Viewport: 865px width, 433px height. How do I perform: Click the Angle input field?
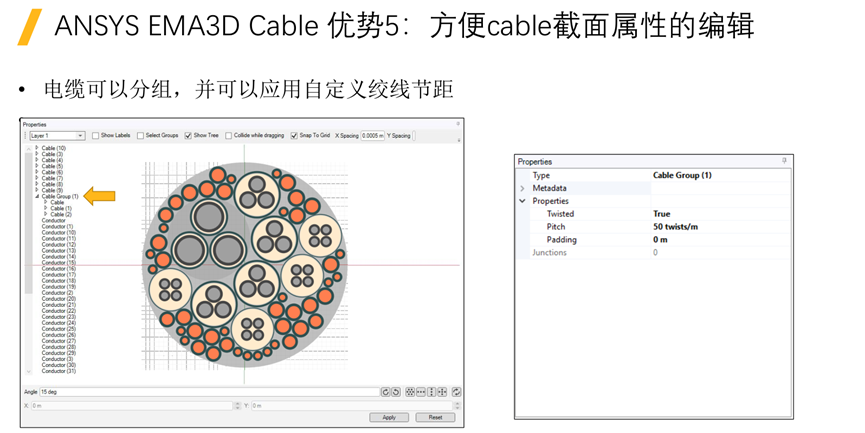[210, 392]
